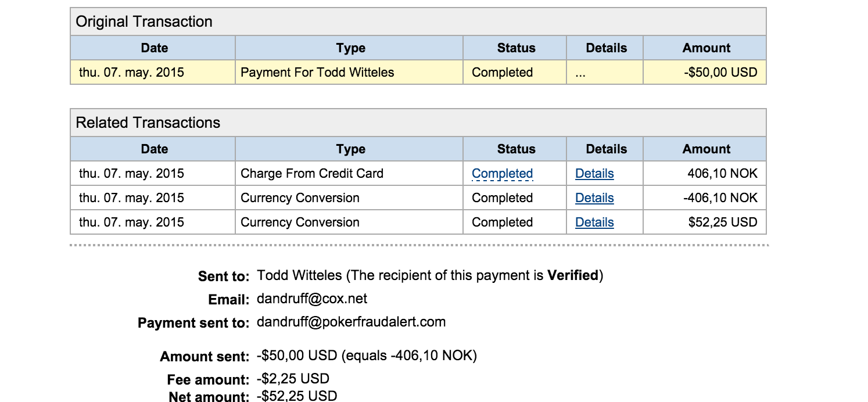868x402 pixels.
Task: Click the -$50,00 USD original transaction amount
Action: pos(720,73)
